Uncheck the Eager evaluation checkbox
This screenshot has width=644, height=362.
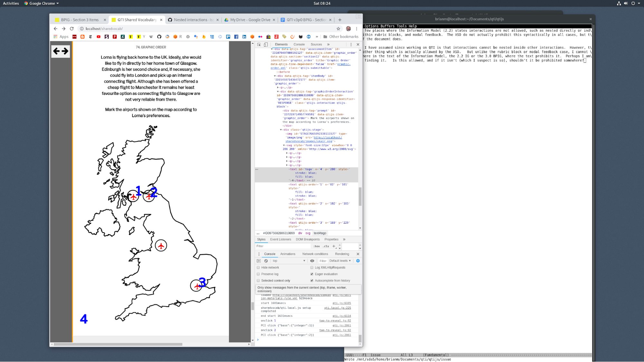(312, 274)
